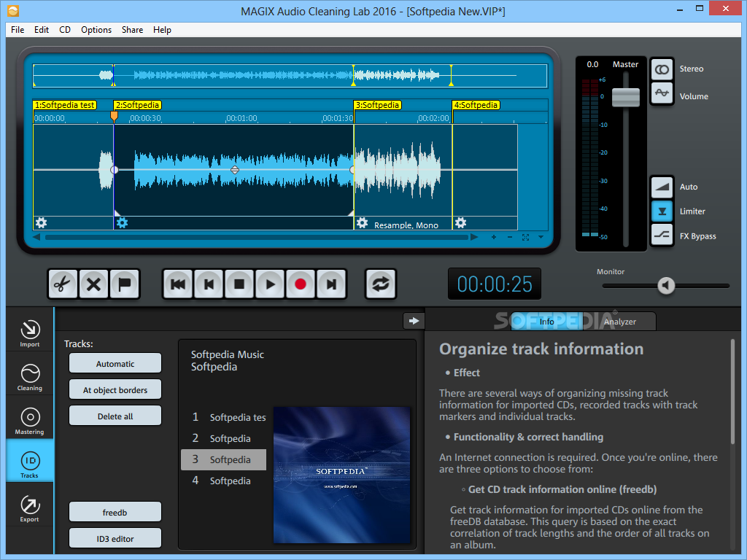Open the Mastering section

coord(29,421)
